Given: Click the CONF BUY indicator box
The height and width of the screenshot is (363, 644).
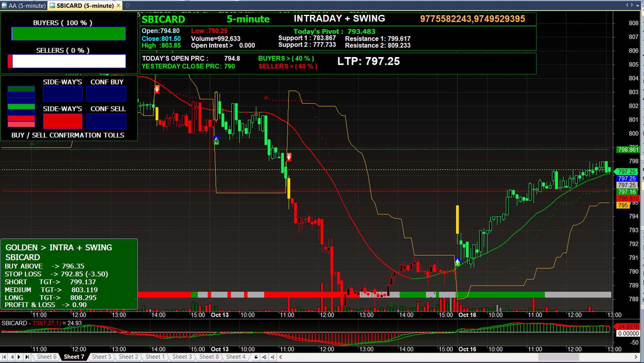Looking at the screenshot, I should 106,94.
